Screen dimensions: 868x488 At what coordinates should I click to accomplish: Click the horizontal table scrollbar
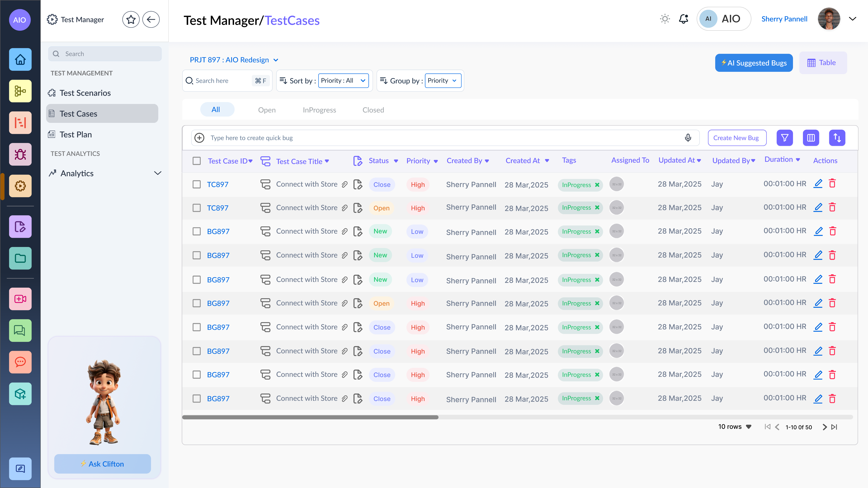(x=310, y=417)
